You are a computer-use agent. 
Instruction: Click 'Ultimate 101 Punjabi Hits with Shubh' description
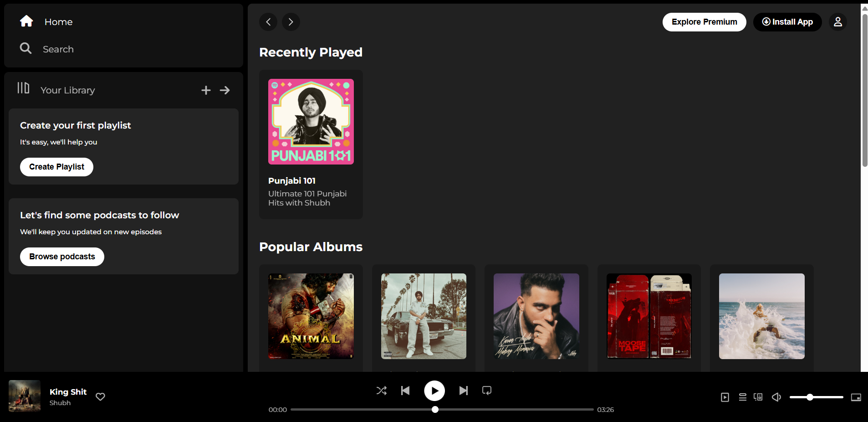click(x=307, y=198)
